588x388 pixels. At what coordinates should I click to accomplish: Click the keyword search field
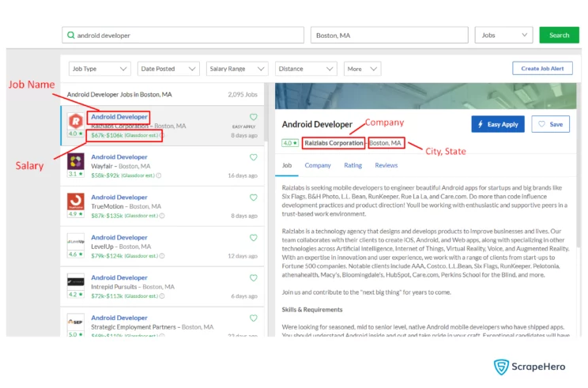click(x=183, y=36)
